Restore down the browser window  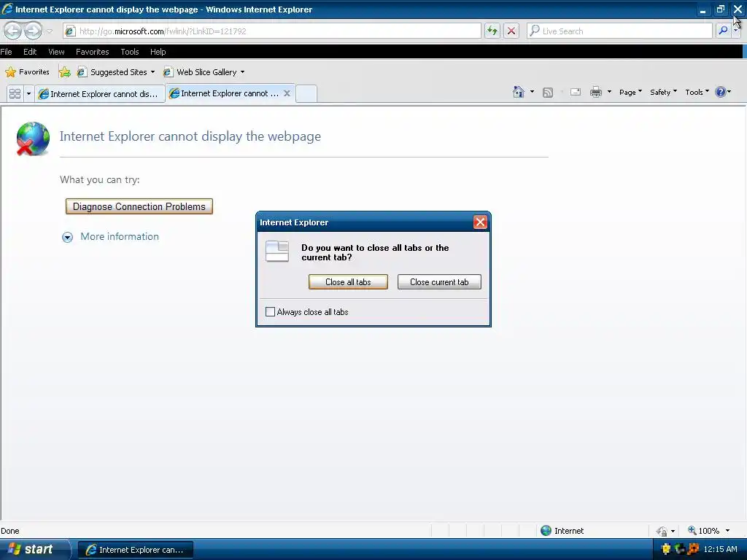coord(720,9)
